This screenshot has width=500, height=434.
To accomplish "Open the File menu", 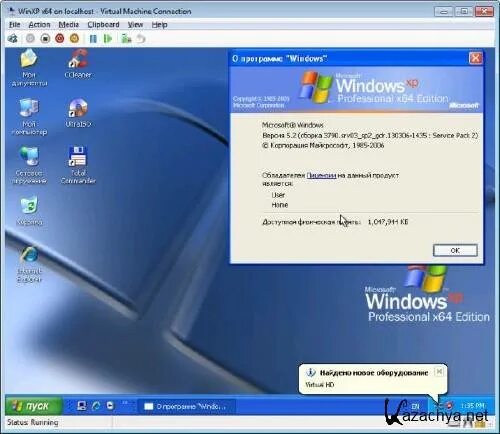I will [14, 25].
